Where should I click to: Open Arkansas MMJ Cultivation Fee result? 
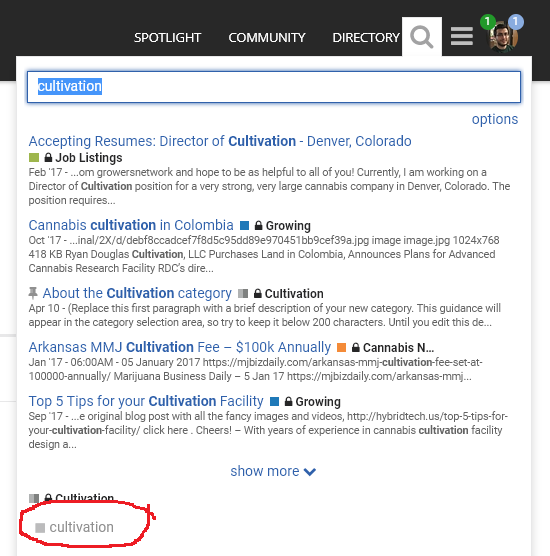click(180, 347)
